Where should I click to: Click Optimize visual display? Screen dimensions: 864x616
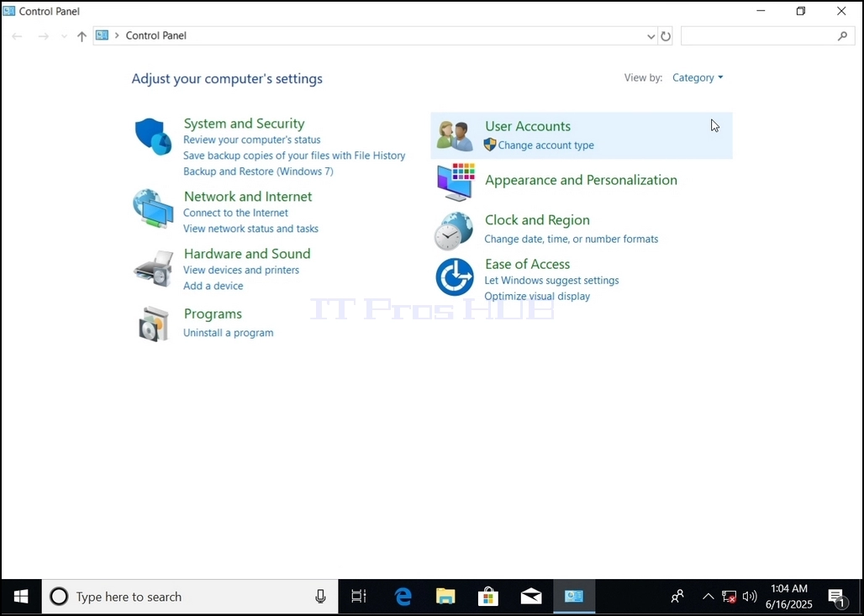coord(537,297)
